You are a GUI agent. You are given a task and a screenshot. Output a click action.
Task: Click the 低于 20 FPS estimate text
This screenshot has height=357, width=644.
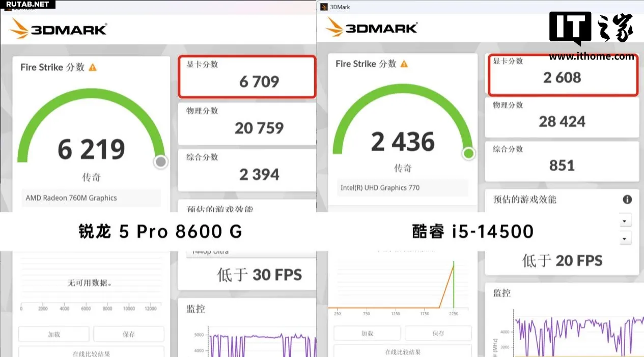(x=563, y=261)
